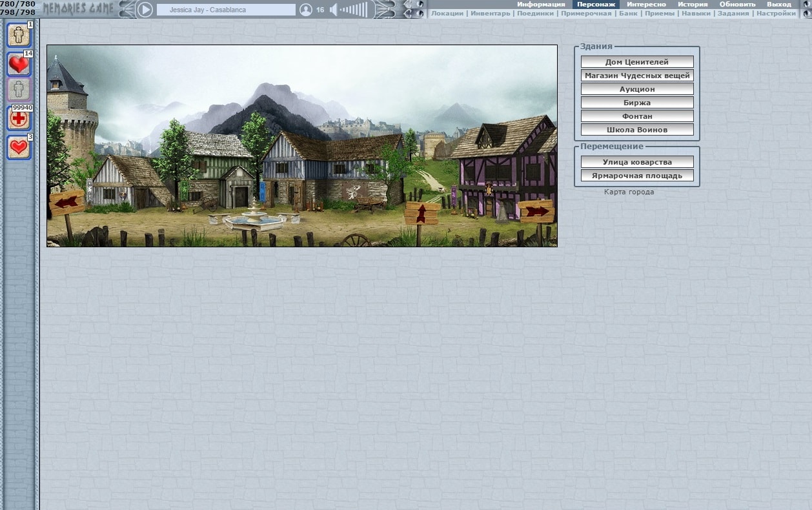Click the right arrow signpost in scene
The image size is (812, 510).
pos(536,211)
